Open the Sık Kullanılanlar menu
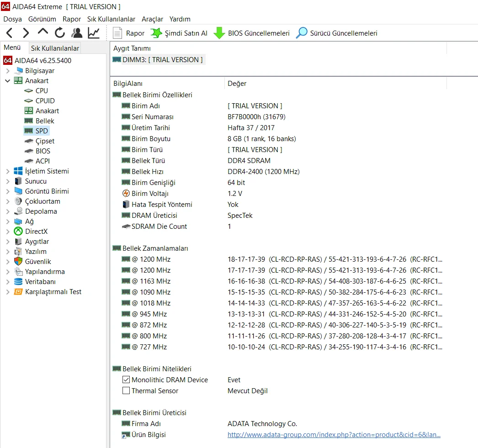478x448 pixels. (x=111, y=19)
